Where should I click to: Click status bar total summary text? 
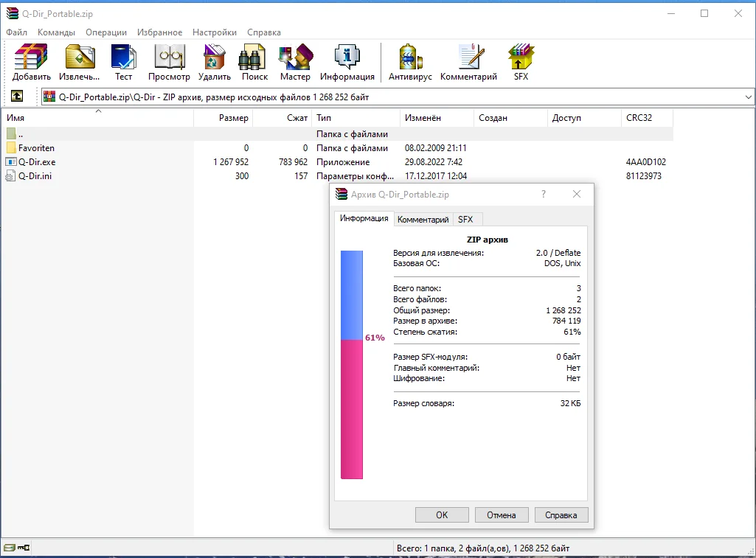coord(483,548)
